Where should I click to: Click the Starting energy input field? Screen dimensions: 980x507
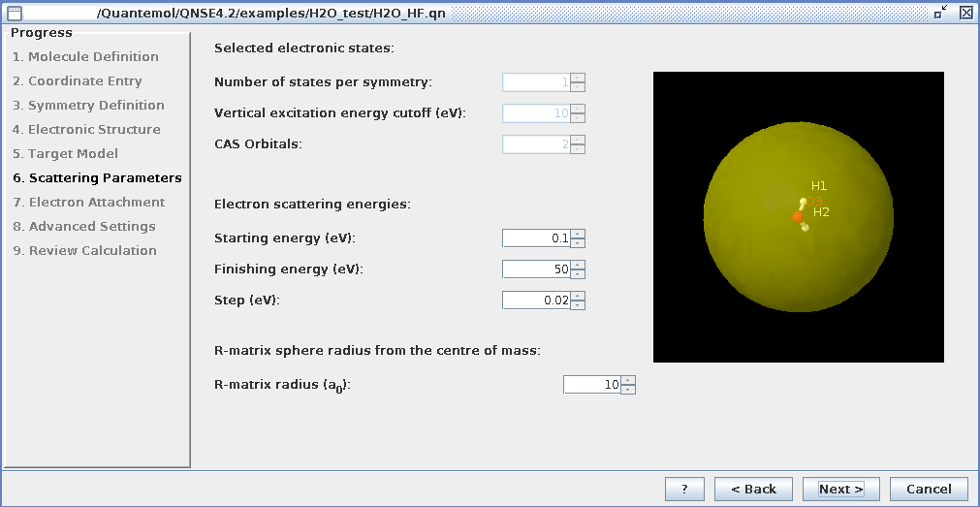(x=536, y=238)
